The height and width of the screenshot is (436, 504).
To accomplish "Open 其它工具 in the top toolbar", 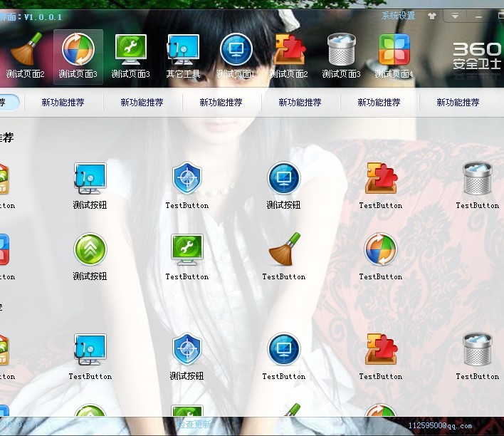I will pos(183,56).
